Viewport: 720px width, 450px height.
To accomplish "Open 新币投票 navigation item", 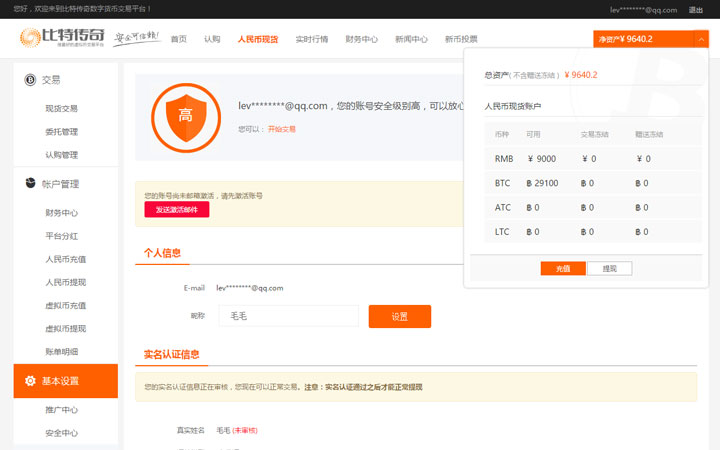I will (461, 39).
